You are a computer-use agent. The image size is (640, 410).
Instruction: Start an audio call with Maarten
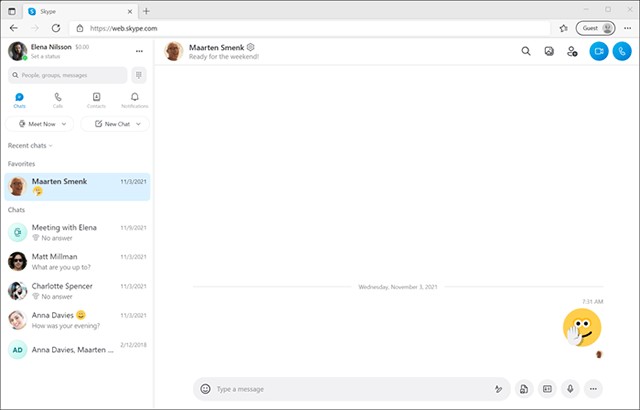tap(623, 51)
